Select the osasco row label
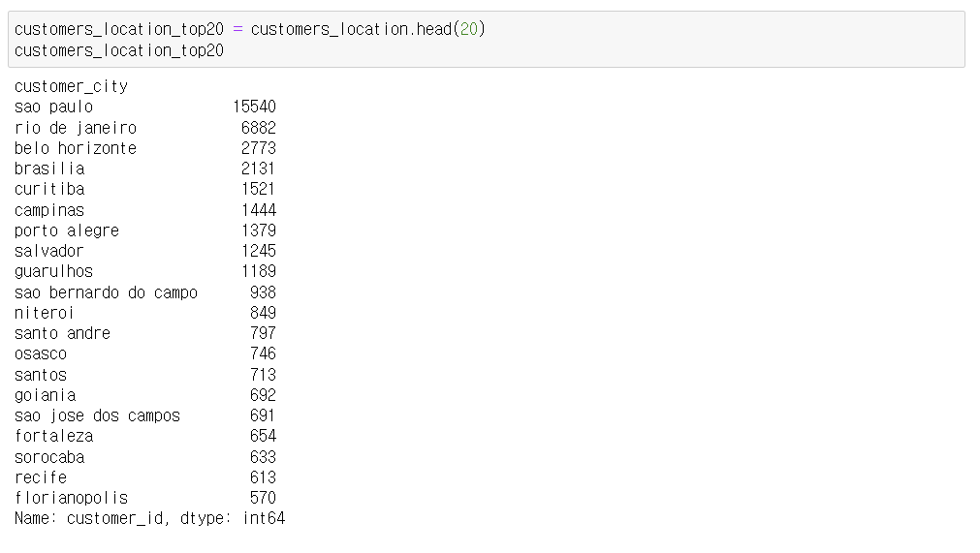Image resolution: width=980 pixels, height=553 pixels. (41, 353)
